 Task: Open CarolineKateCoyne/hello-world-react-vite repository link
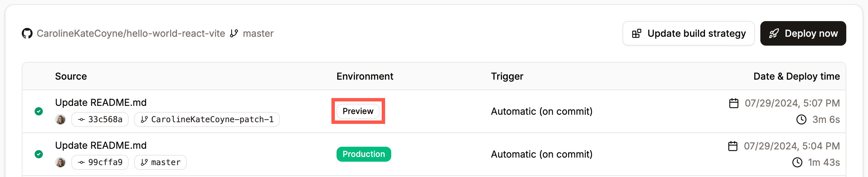point(131,33)
